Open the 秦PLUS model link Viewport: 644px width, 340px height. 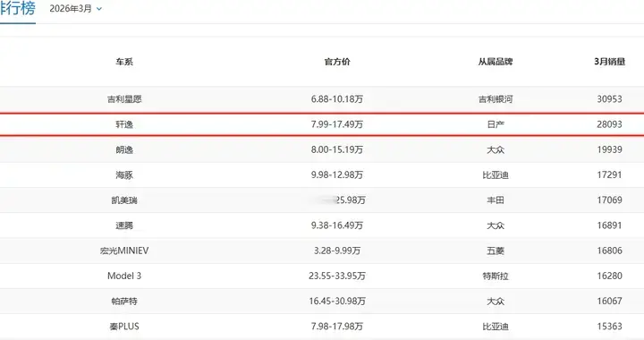pyautogui.click(x=124, y=327)
